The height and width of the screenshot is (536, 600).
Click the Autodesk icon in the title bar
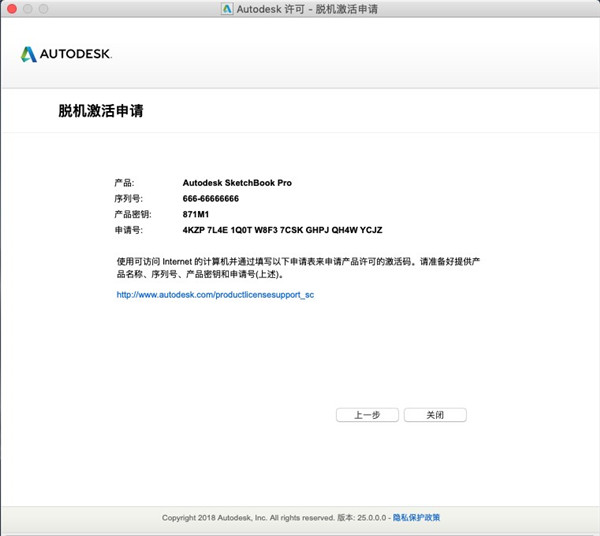tap(227, 9)
